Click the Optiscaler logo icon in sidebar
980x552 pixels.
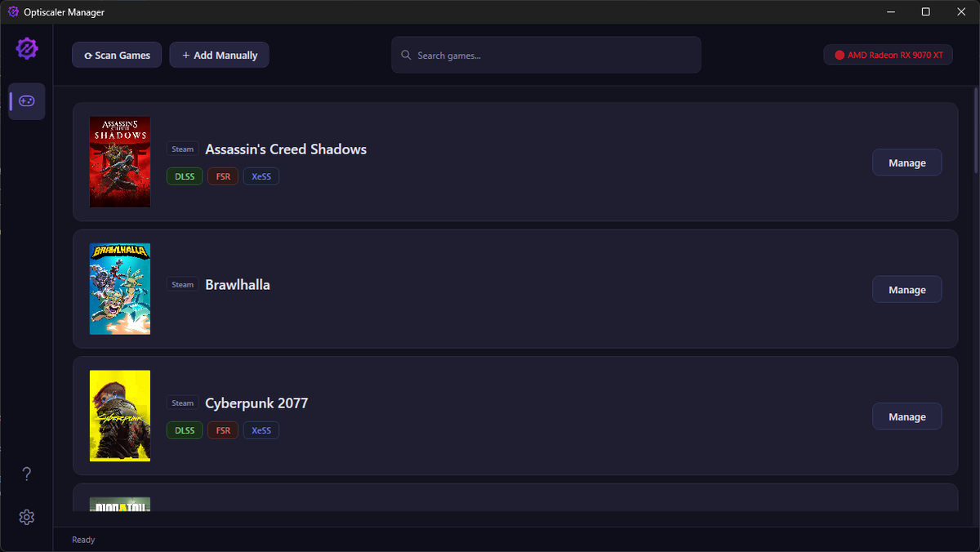pos(27,48)
